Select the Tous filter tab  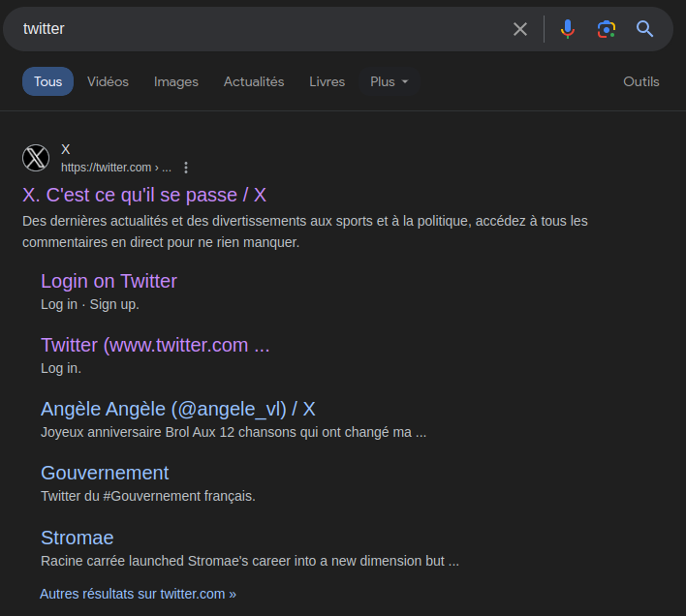(48, 81)
